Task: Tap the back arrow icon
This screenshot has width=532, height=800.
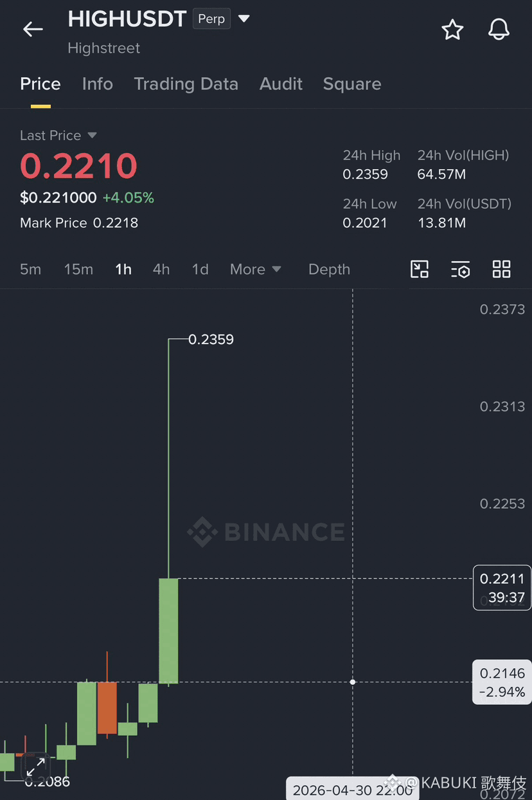Action: [33, 29]
